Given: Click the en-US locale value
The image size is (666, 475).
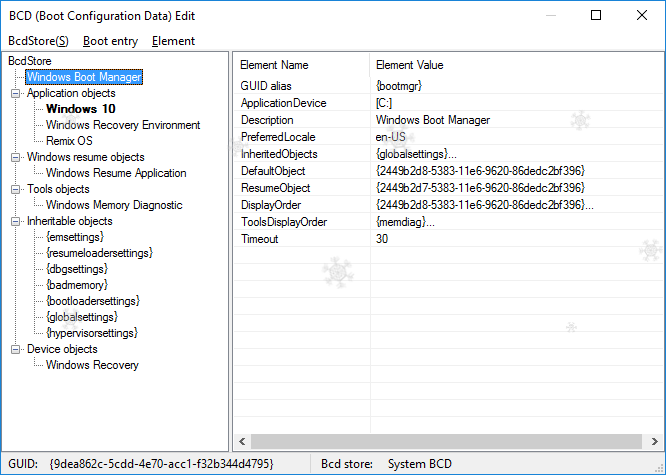Looking at the screenshot, I should tap(390, 137).
